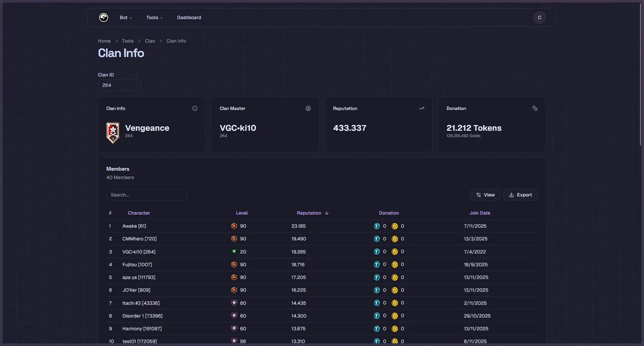
Task: Select the Harmony [191087] character name
Action: 142,329
